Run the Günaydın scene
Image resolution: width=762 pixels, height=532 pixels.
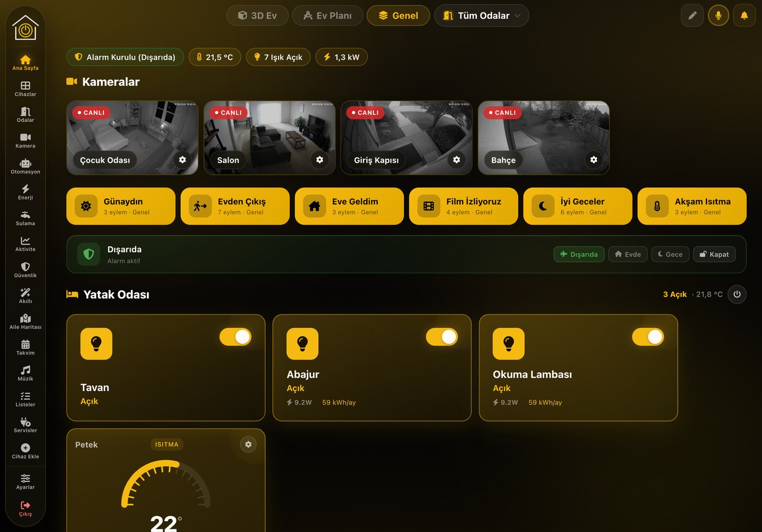click(x=121, y=206)
